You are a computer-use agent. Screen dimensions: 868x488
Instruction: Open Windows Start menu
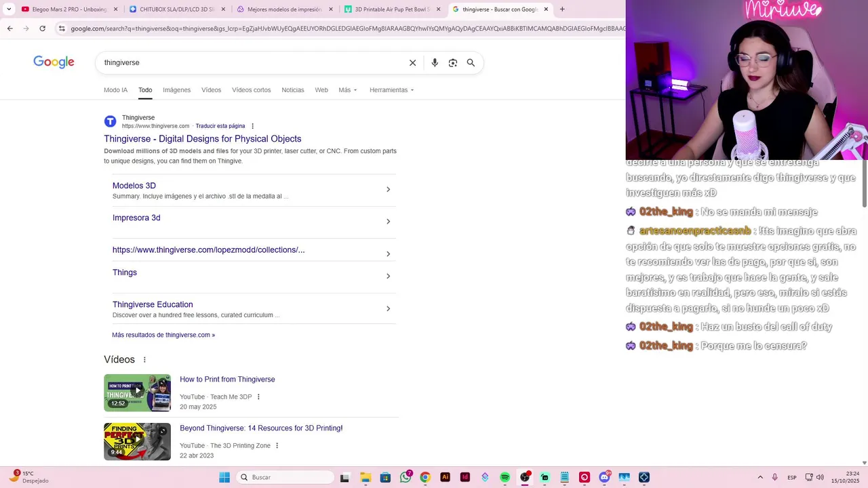pos(224,477)
